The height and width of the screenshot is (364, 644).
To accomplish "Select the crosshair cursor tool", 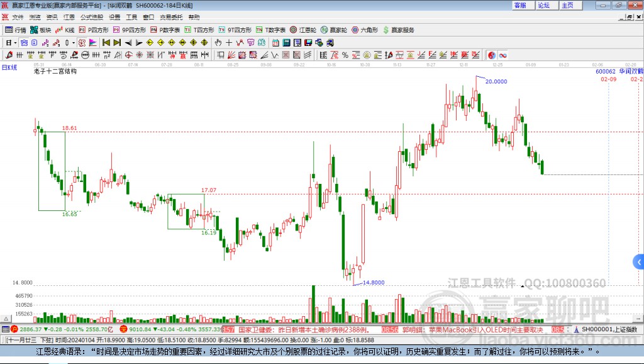I will [x=229, y=42].
